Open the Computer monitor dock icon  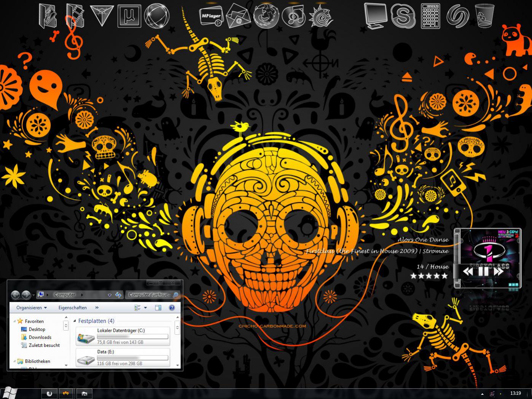375,16
